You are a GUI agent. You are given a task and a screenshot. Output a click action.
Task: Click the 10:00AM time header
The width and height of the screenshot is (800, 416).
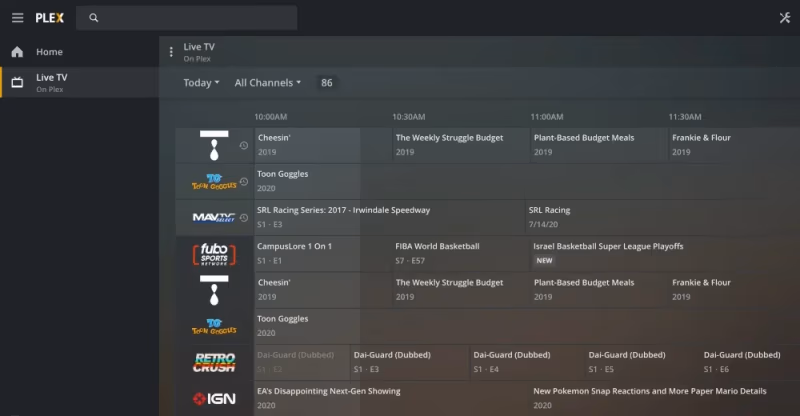(x=271, y=117)
